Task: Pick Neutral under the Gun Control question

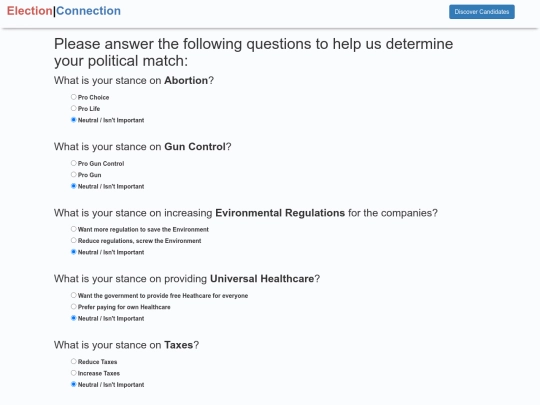Action: (x=73, y=186)
